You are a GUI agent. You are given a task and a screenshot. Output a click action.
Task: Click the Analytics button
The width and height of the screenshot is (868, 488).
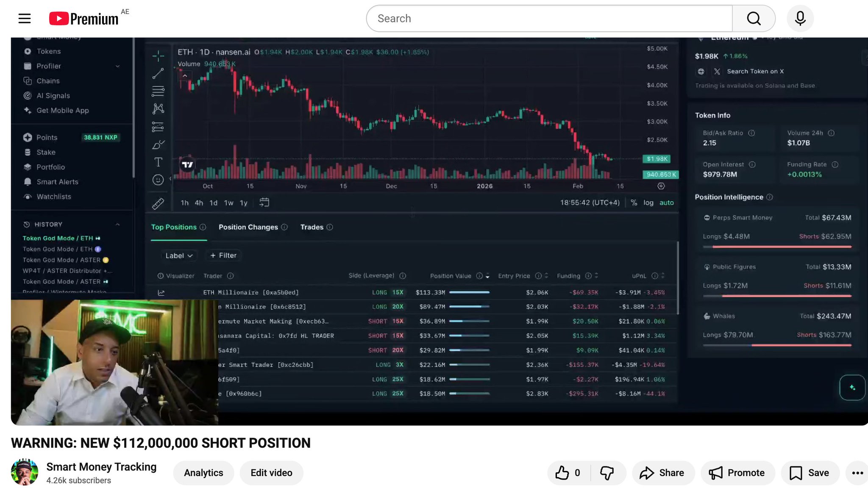point(203,473)
